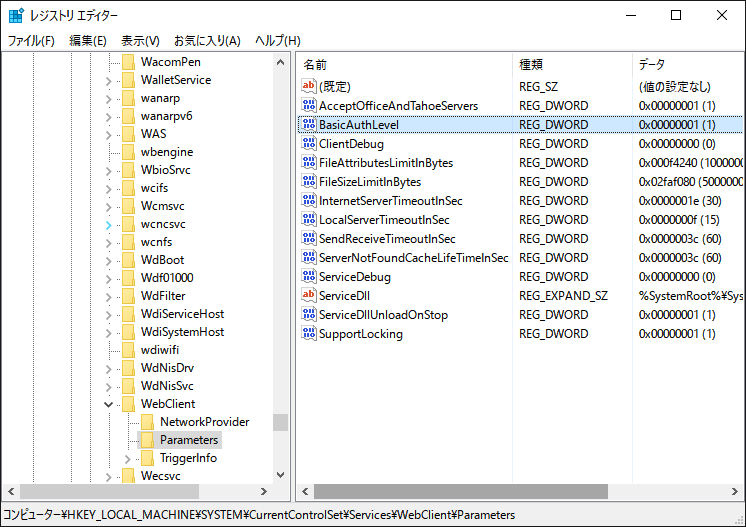Click the WebClient folder icon
Image resolution: width=746 pixels, height=527 pixels.
tap(128, 404)
